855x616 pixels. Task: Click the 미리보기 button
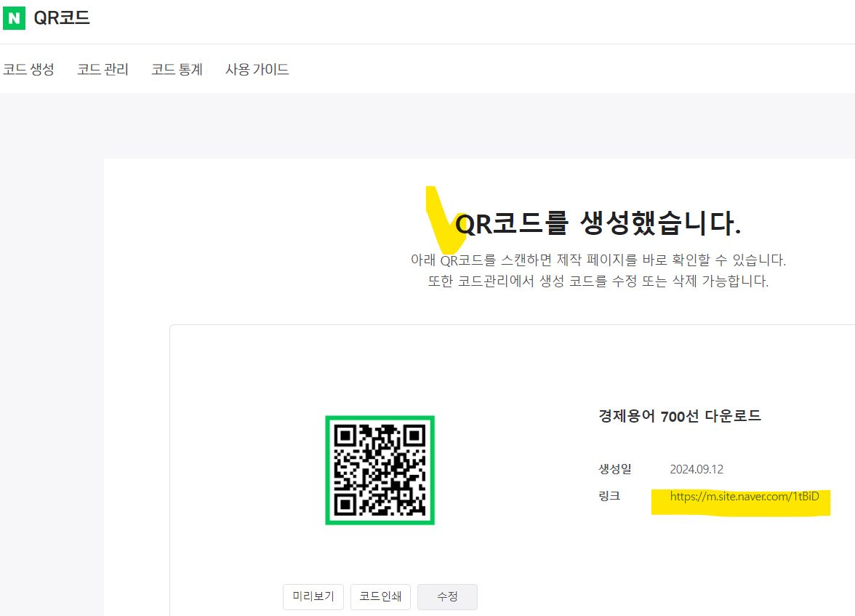[x=313, y=596]
